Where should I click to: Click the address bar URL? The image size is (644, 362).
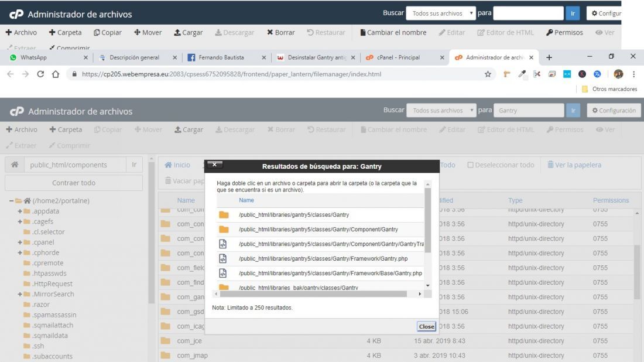(x=232, y=74)
